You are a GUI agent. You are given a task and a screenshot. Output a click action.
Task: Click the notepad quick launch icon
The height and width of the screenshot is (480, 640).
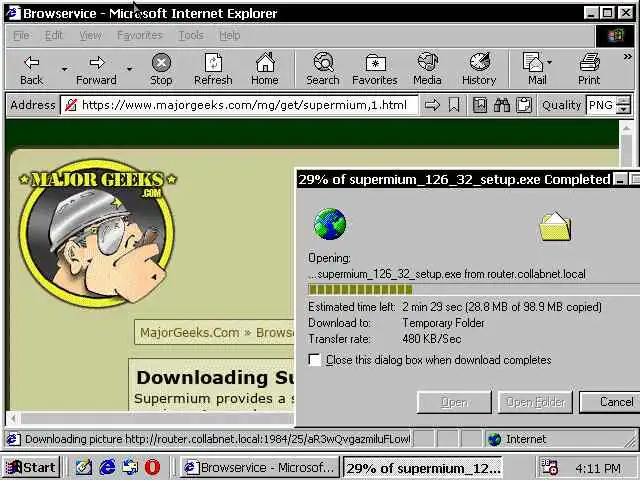point(84,467)
